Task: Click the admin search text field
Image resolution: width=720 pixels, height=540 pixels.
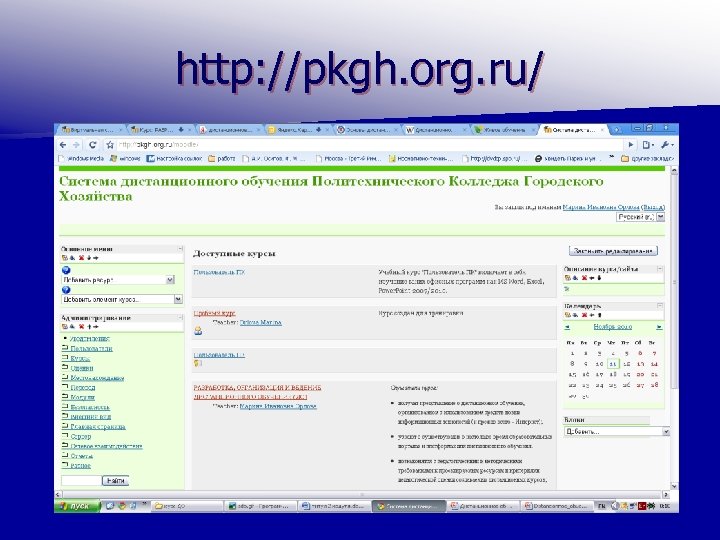Action: [81, 480]
